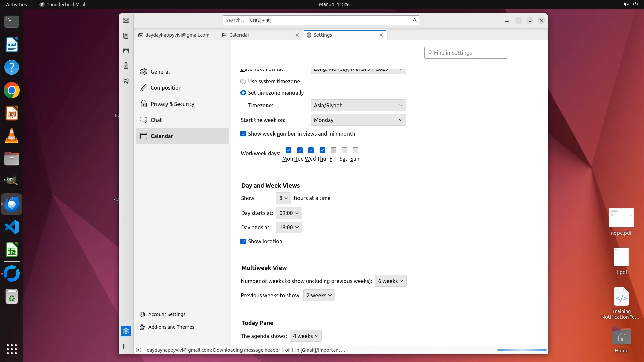
Task: Select Use system timezone radio button
Action: 243,81
